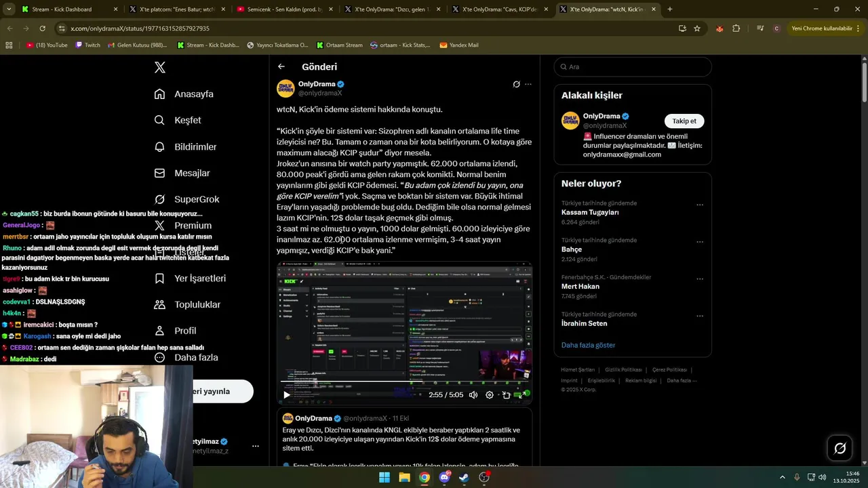Show hidden system tray icons
The height and width of the screenshot is (488, 868).
(782, 477)
